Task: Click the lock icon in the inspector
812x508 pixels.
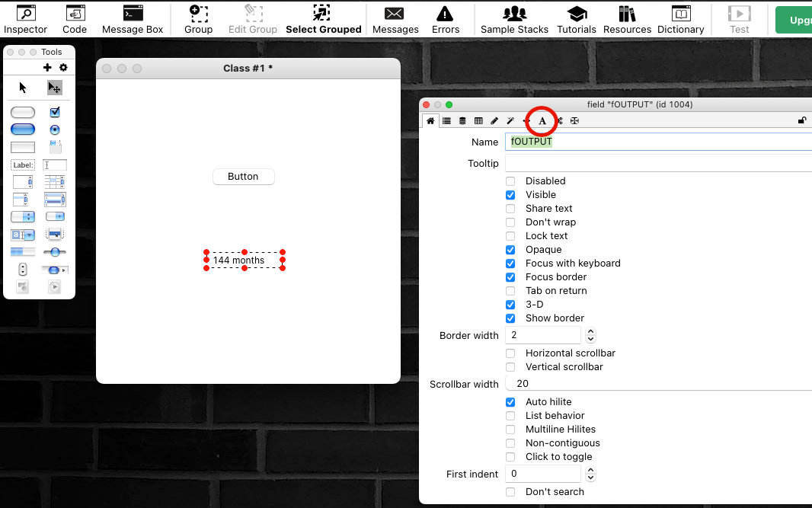Action: (801, 120)
